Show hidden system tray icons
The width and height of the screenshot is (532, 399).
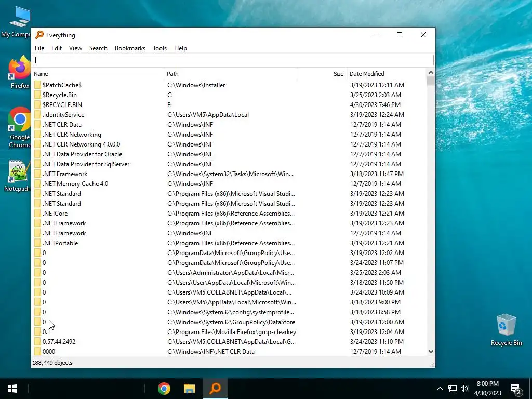(440, 389)
